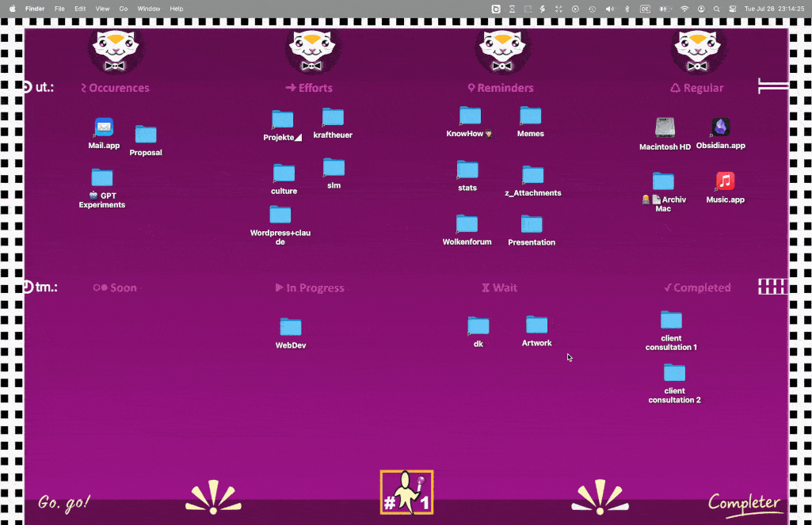Open the Wi-Fi menu bar icon

(684, 9)
